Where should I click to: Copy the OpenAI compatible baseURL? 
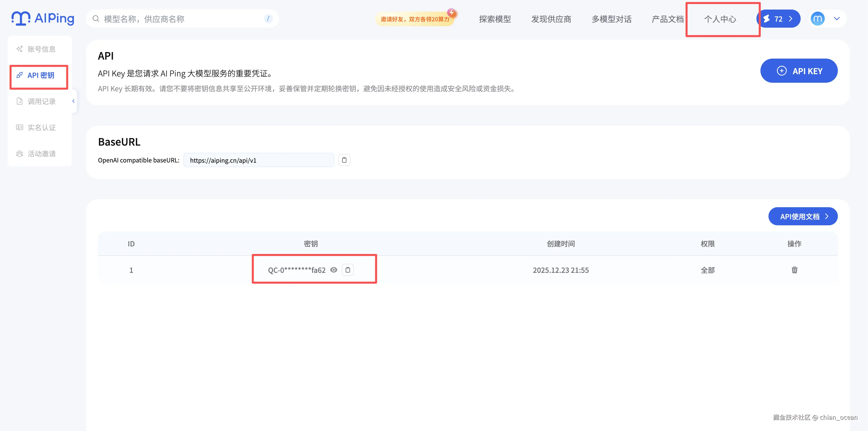tap(344, 160)
